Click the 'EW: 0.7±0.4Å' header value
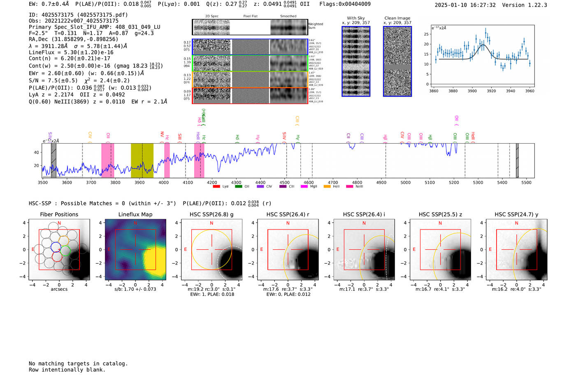The height and width of the screenshot is (392, 576). click(x=49, y=4)
